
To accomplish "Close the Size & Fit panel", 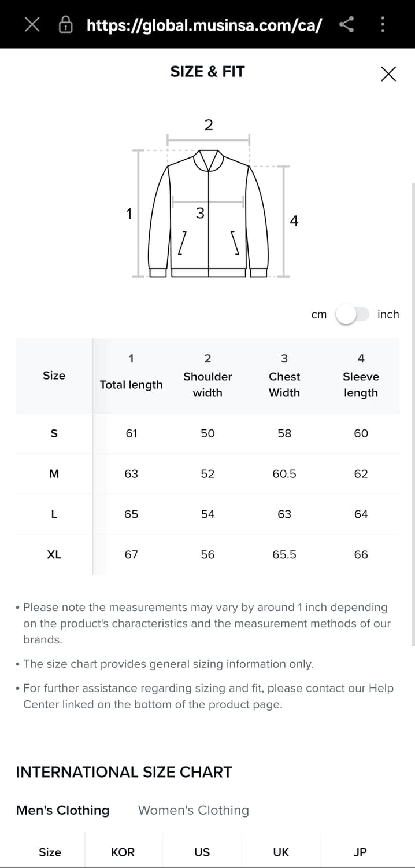I will click(388, 73).
